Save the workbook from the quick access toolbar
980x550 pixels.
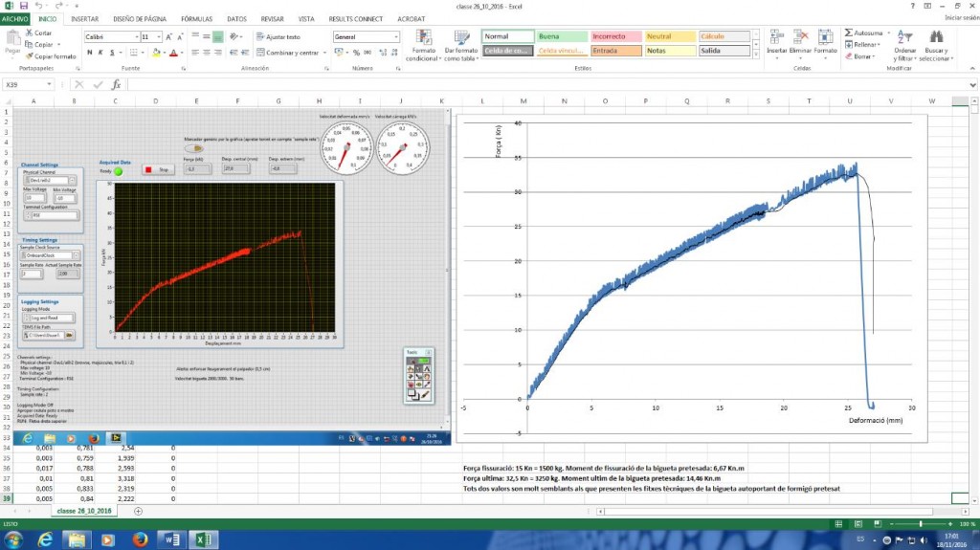click(x=23, y=6)
